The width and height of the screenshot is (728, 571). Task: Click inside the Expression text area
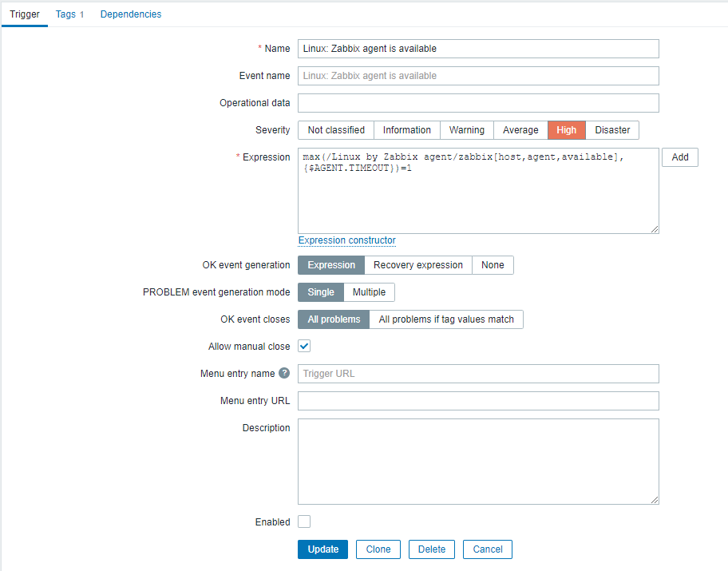tap(478, 191)
